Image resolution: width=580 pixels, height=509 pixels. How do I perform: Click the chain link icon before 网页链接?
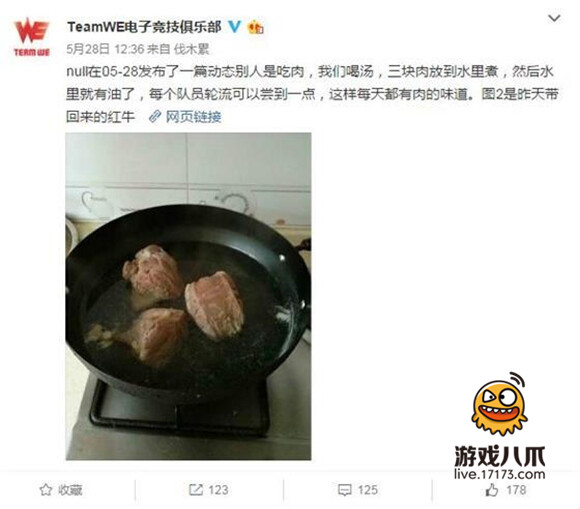point(155,117)
